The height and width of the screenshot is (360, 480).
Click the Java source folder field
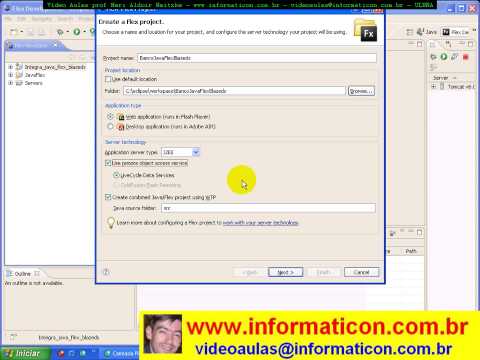[x=268, y=208]
